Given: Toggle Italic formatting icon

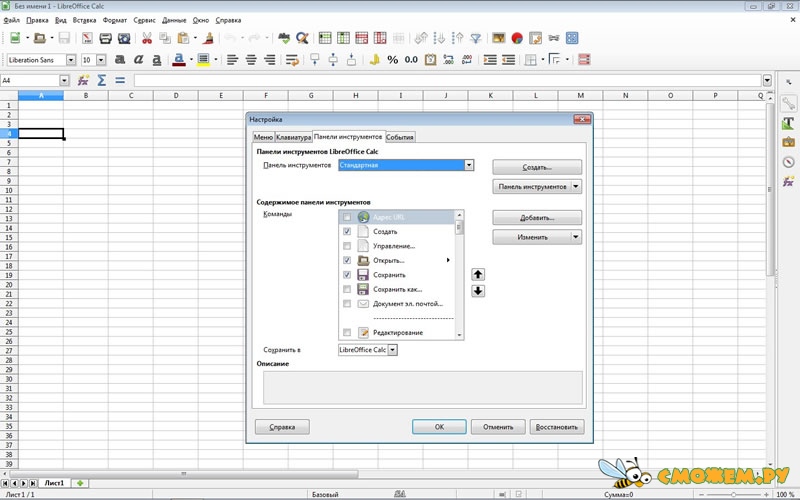Looking at the screenshot, I should pyautogui.click(x=138, y=60).
